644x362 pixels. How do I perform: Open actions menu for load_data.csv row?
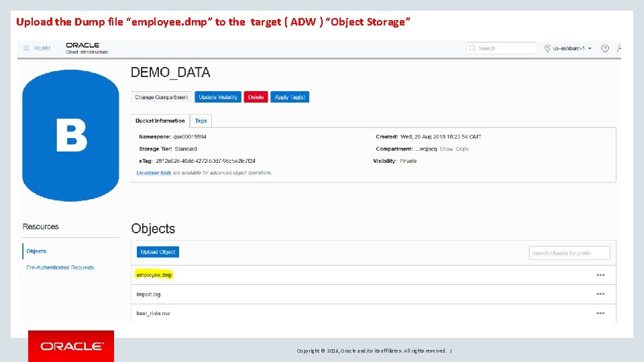click(x=600, y=313)
